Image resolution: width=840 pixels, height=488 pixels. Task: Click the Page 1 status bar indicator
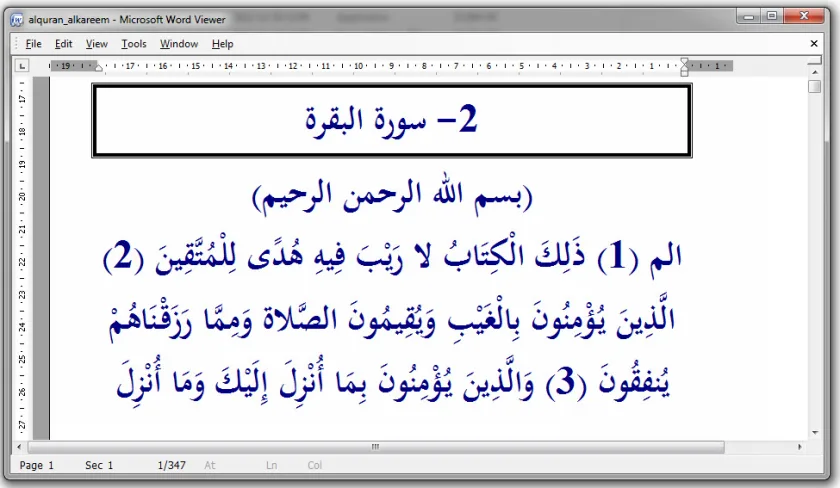point(37,465)
